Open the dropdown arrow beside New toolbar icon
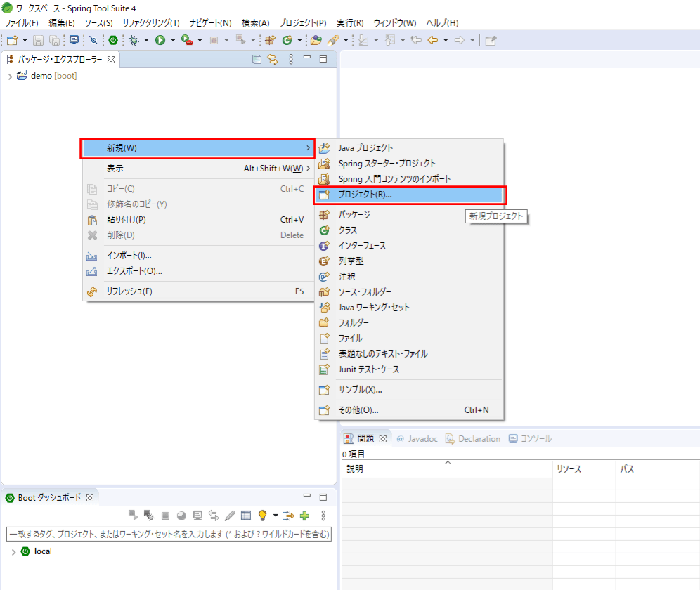 click(x=25, y=40)
